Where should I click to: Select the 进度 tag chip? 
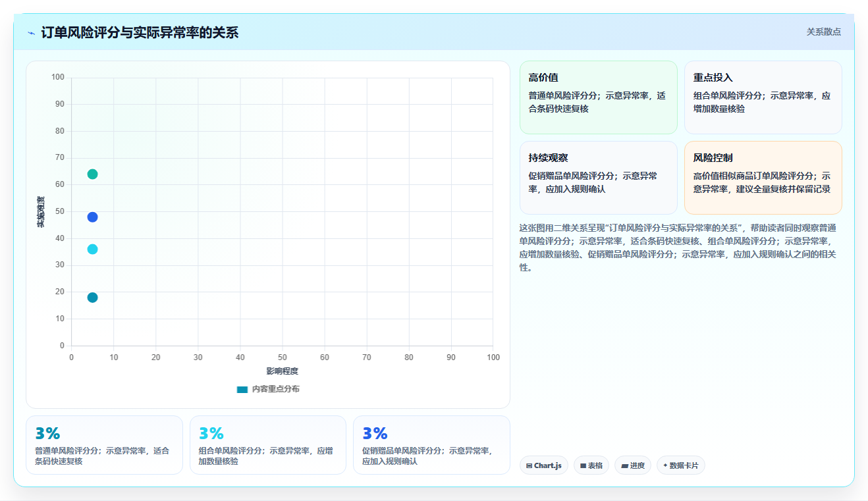pyautogui.click(x=633, y=465)
